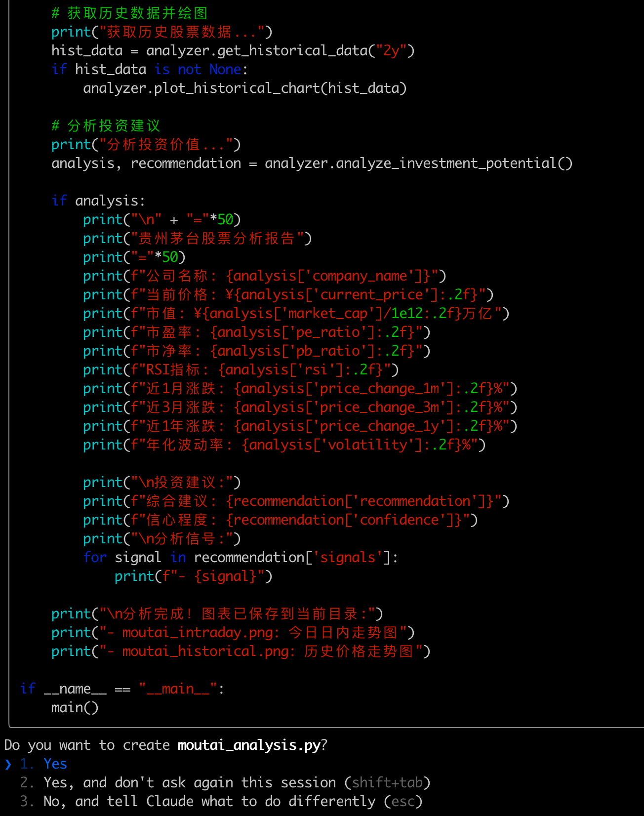Click the 获取历史股票数据 print line

click(162, 32)
